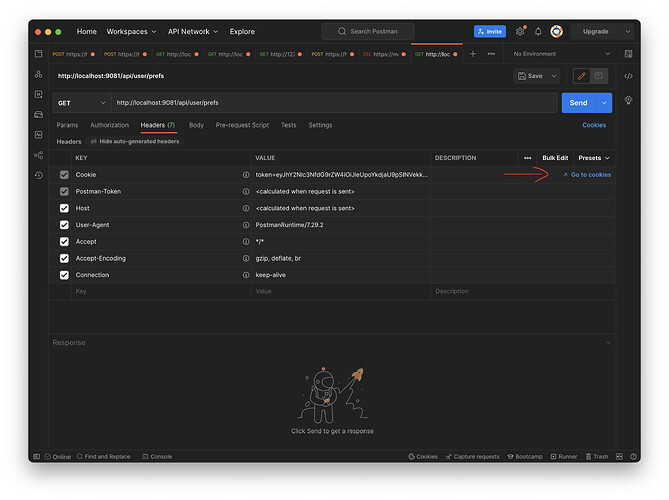Image resolution: width=669 pixels, height=500 pixels.
Task: Open the code snippet panel
Action: (628, 76)
